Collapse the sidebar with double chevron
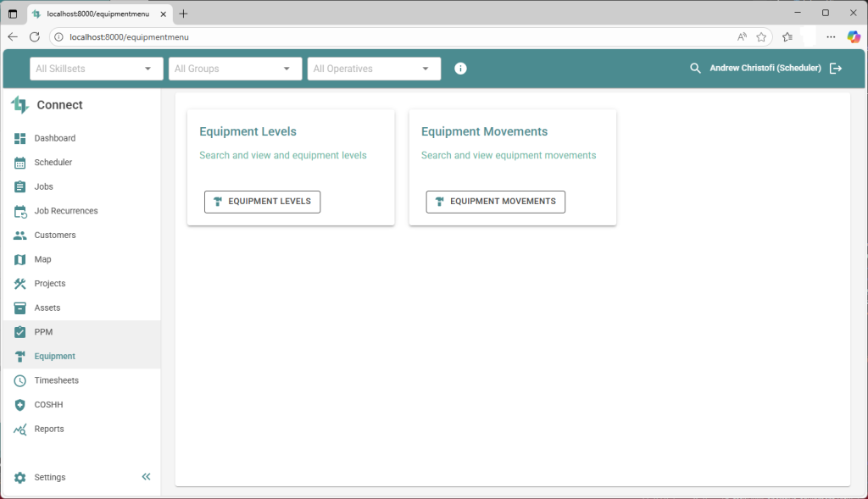This screenshot has height=499, width=868. (x=146, y=476)
